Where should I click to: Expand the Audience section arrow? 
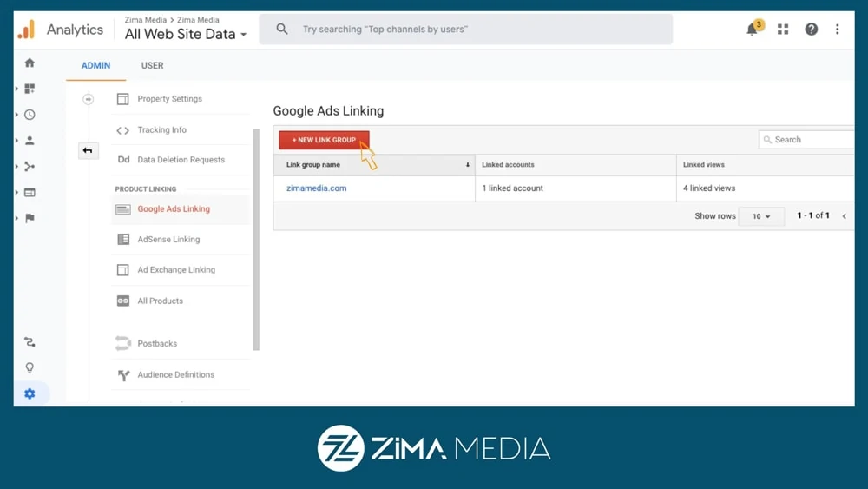(x=16, y=141)
